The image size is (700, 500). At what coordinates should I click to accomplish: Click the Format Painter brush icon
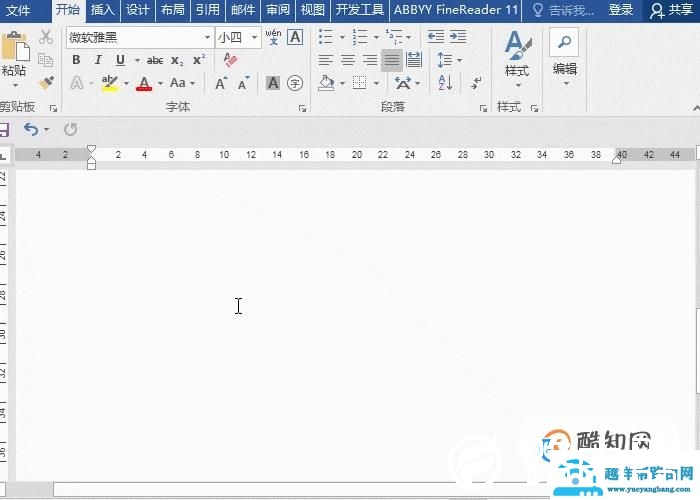click(x=45, y=83)
